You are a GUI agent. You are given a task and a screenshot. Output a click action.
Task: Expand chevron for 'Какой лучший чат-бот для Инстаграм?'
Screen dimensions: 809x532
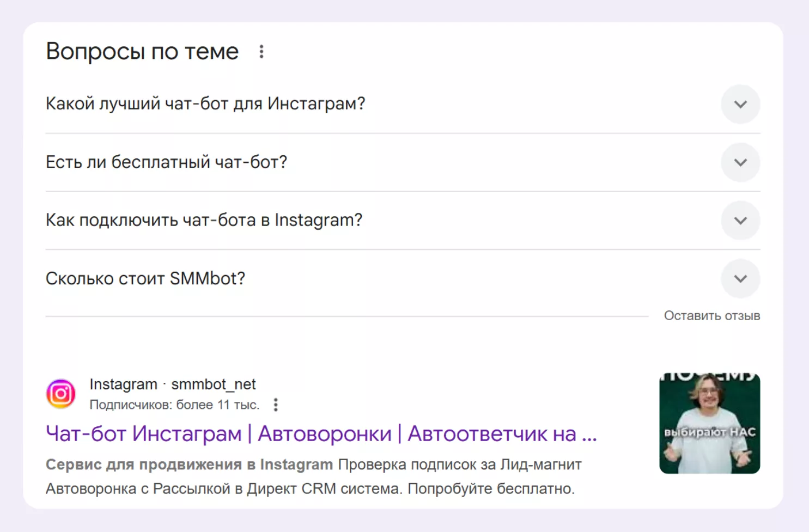pos(740,104)
